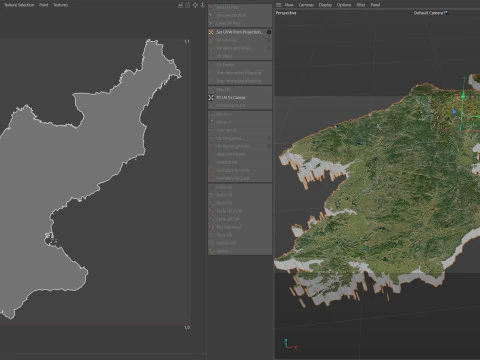Open Set UVW from Projection options gear
The width and height of the screenshot is (480, 360).
pyautogui.click(x=269, y=32)
